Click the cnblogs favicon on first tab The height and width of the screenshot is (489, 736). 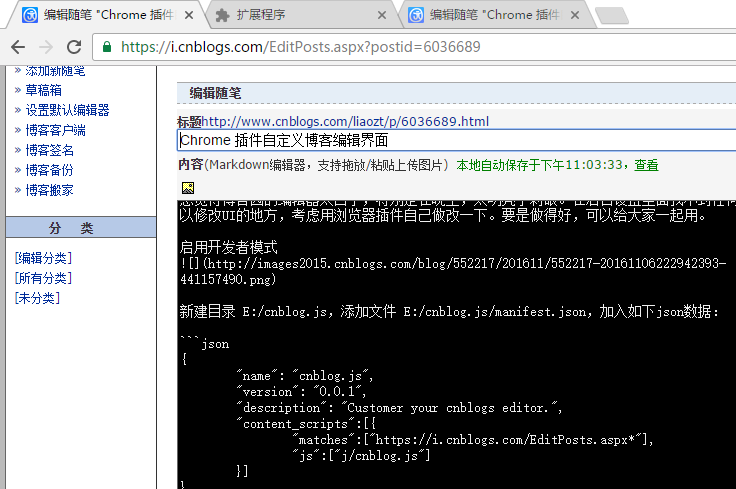coord(30,15)
